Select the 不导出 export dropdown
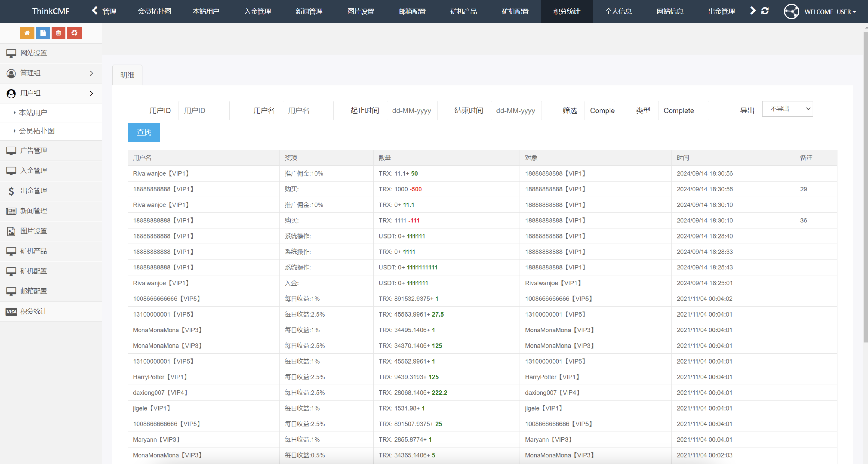 point(789,109)
